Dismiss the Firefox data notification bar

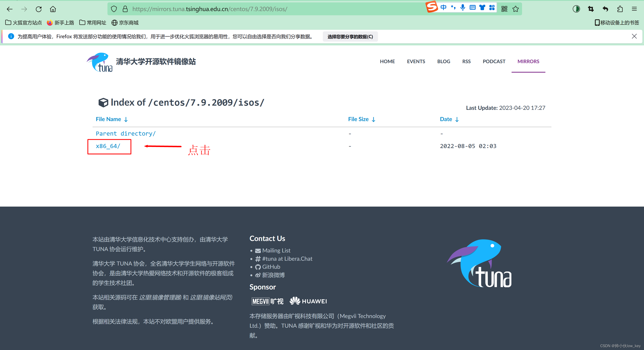pos(634,36)
